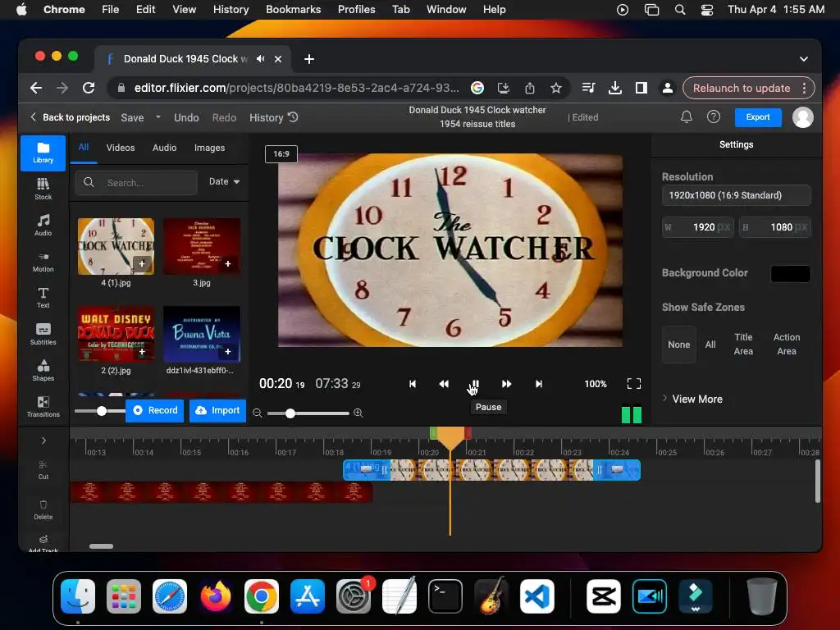Switch to the Audio library tab
Image resolution: width=840 pixels, height=630 pixels.
pyautogui.click(x=164, y=148)
